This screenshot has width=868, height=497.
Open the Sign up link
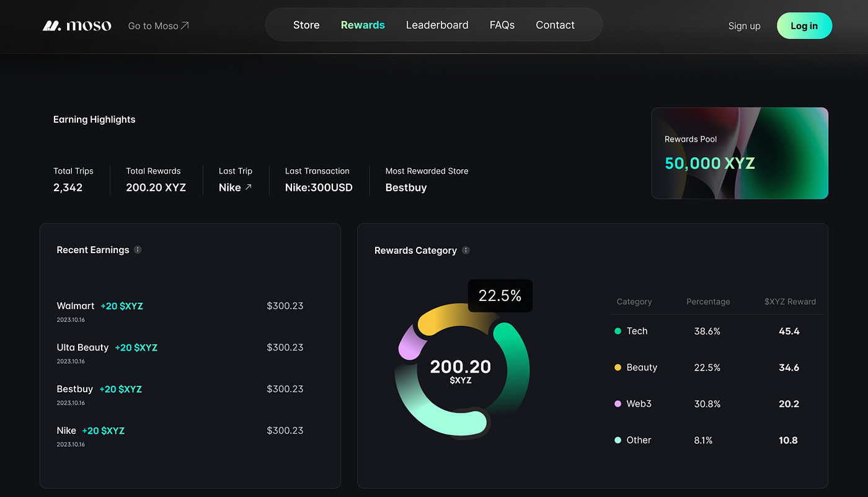(x=744, y=25)
